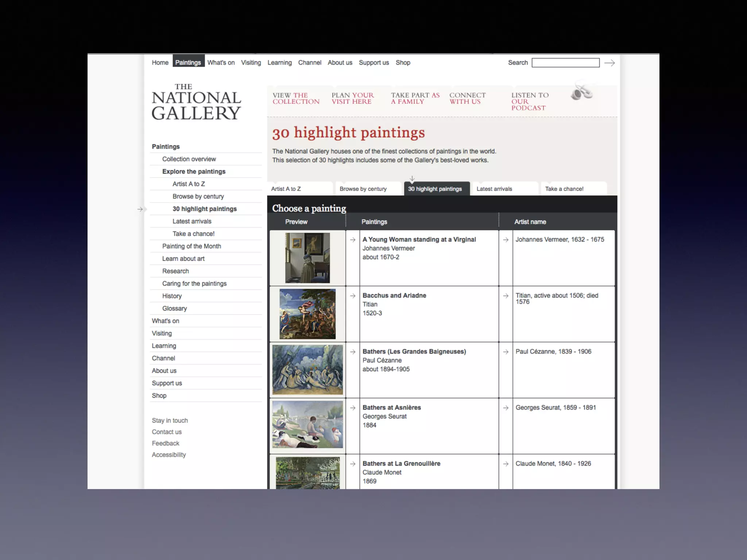
Task: Open Bathers at Asnières preview thumbnail
Action: click(307, 425)
